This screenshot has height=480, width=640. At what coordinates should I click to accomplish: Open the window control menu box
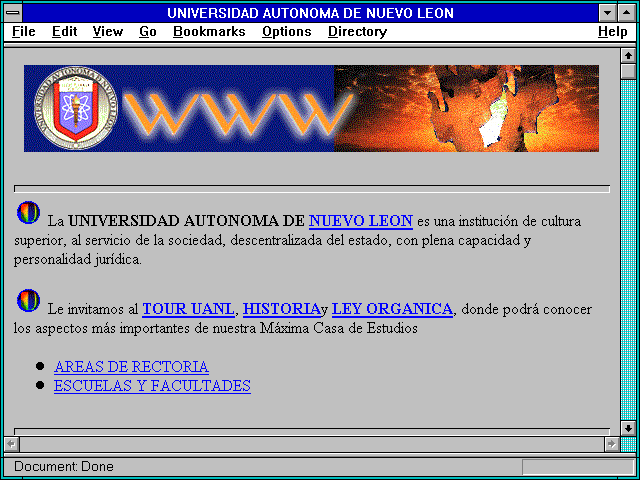[x=13, y=13]
